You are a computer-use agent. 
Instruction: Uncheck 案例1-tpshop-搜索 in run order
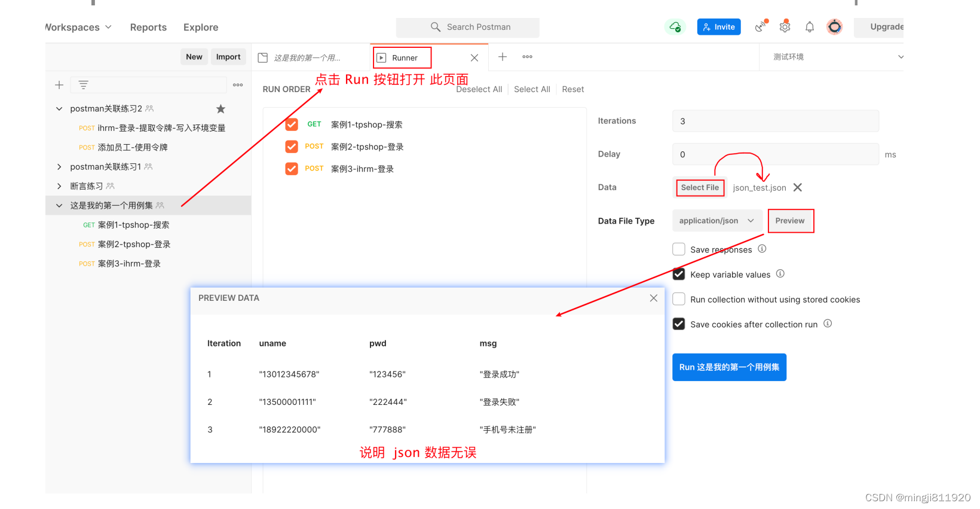(292, 124)
